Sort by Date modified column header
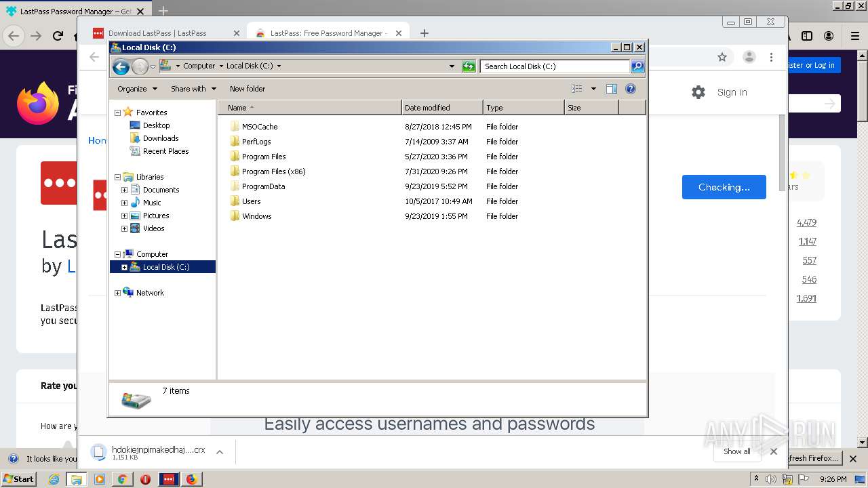The image size is (868, 488). tap(442, 108)
